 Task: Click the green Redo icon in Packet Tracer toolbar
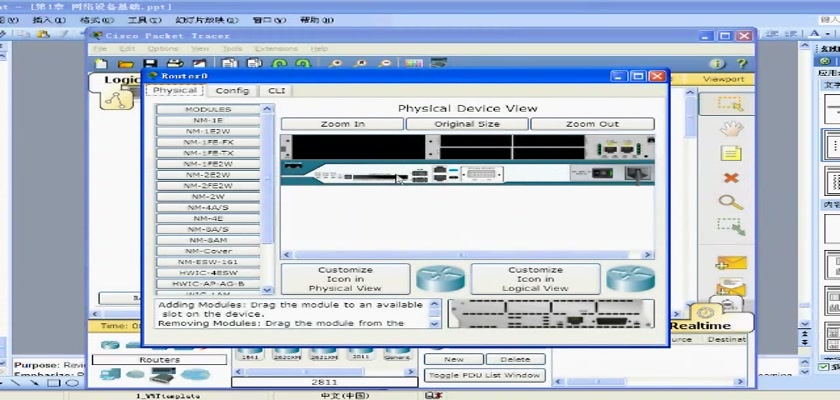tap(303, 64)
